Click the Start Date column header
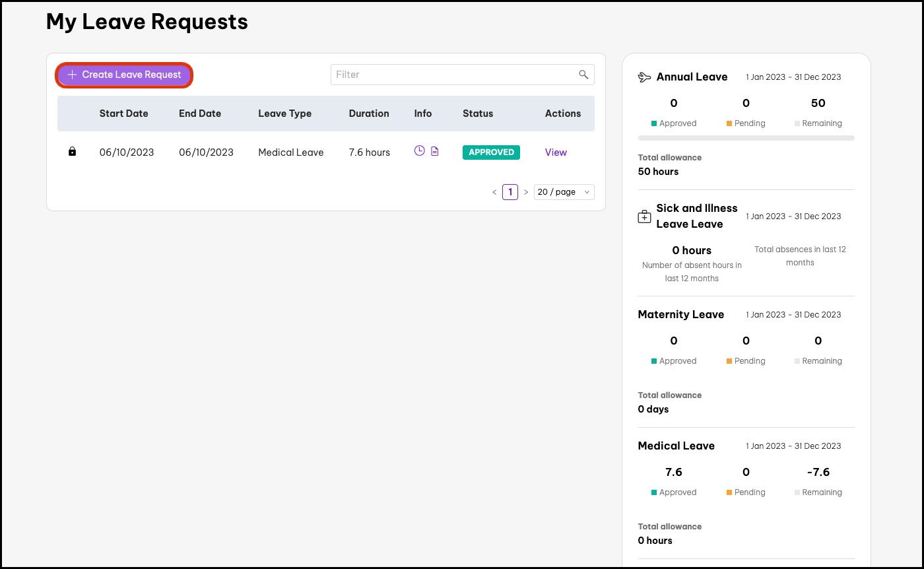The width and height of the screenshot is (924, 569). tap(123, 114)
